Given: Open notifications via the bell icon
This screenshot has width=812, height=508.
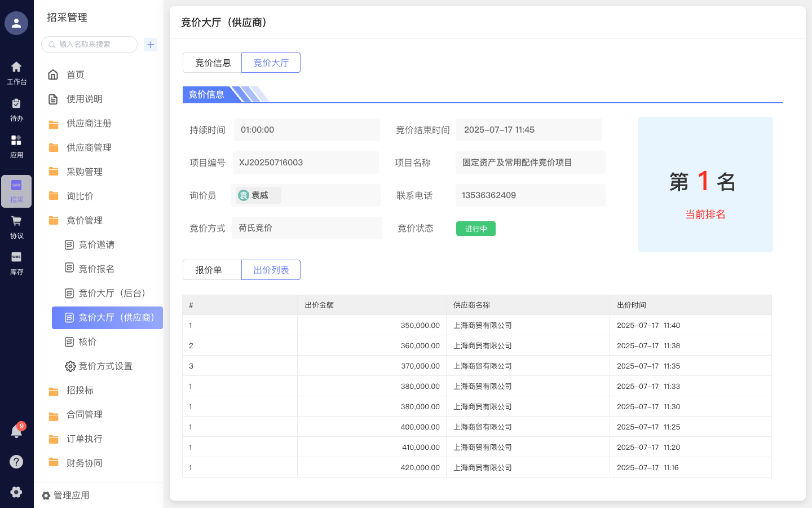Looking at the screenshot, I should (x=16, y=432).
